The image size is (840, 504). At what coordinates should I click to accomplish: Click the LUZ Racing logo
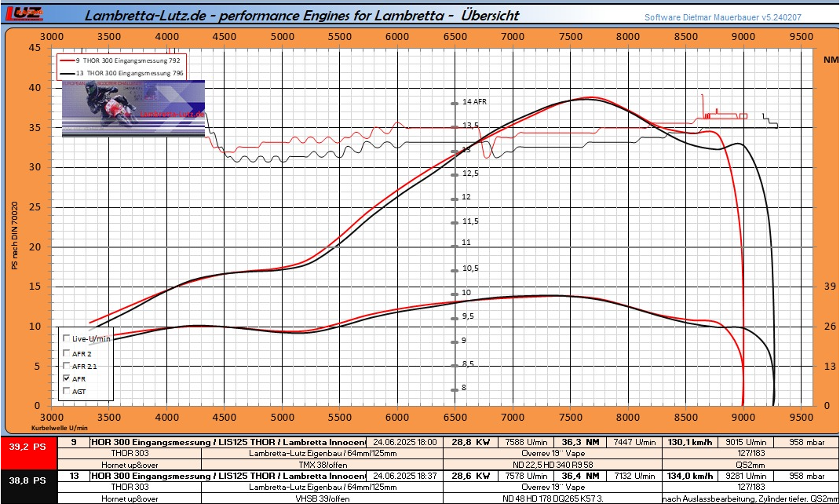click(x=24, y=14)
